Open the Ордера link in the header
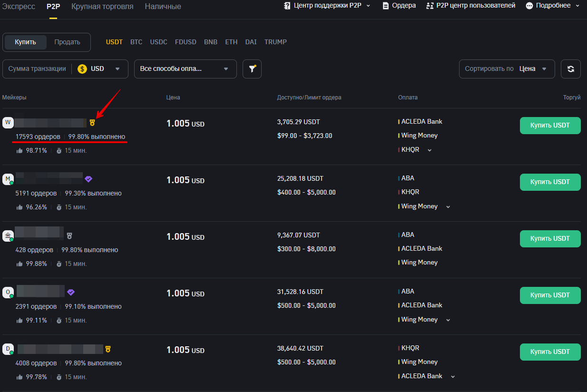The height and width of the screenshot is (392, 587). click(x=404, y=6)
